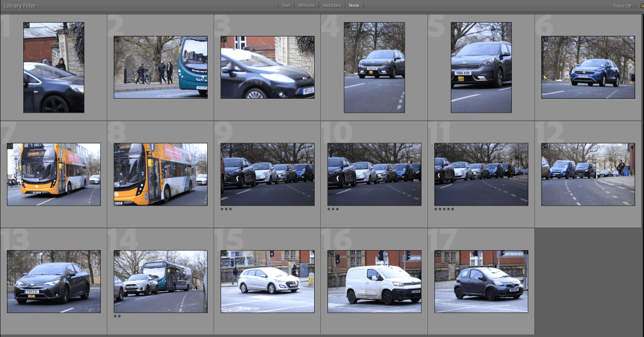644x337 pixels.
Task: Open the Filters Off preset dropdown
Action: 622,6
